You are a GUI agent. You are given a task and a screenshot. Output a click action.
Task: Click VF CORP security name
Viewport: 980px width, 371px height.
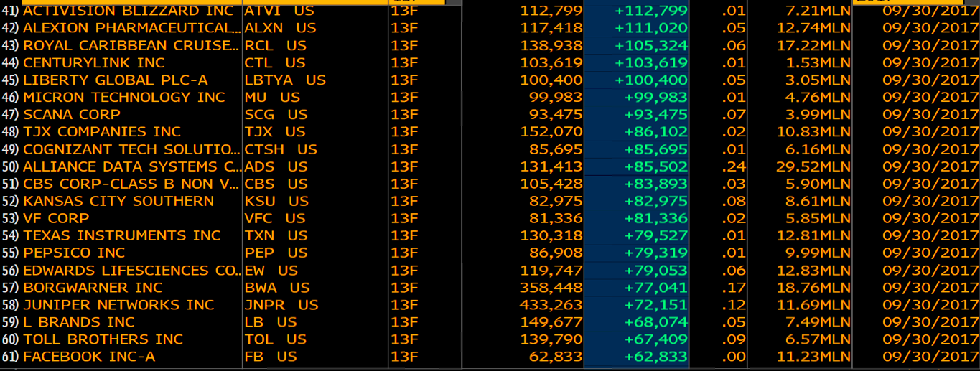(x=56, y=218)
